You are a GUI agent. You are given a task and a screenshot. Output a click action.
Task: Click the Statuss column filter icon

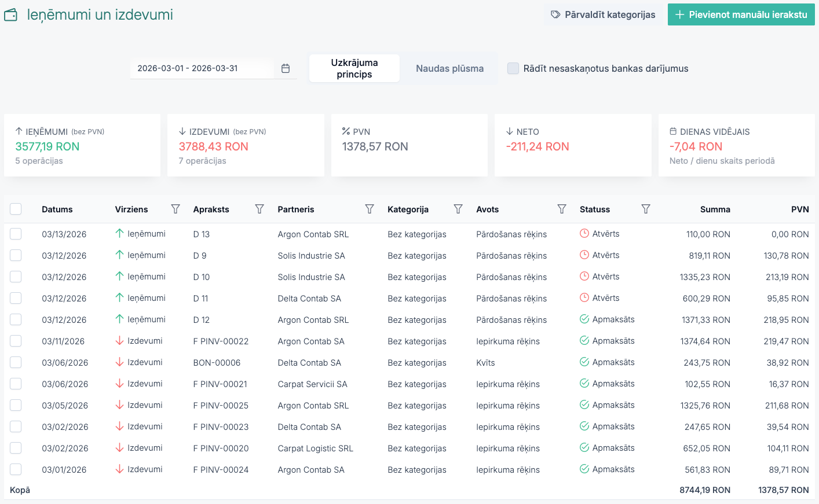[x=646, y=209]
